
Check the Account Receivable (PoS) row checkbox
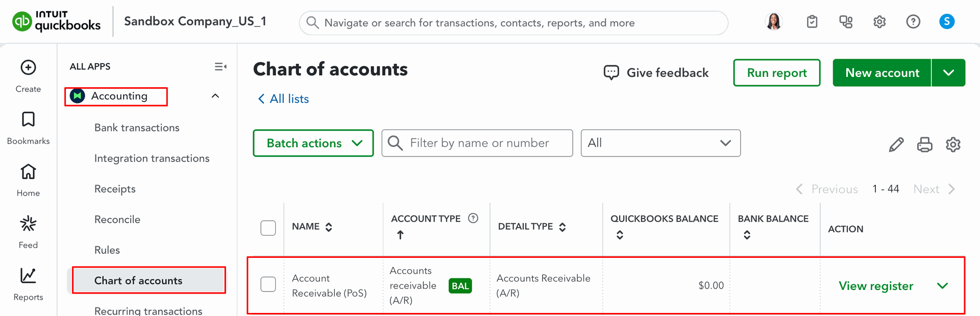tap(268, 284)
